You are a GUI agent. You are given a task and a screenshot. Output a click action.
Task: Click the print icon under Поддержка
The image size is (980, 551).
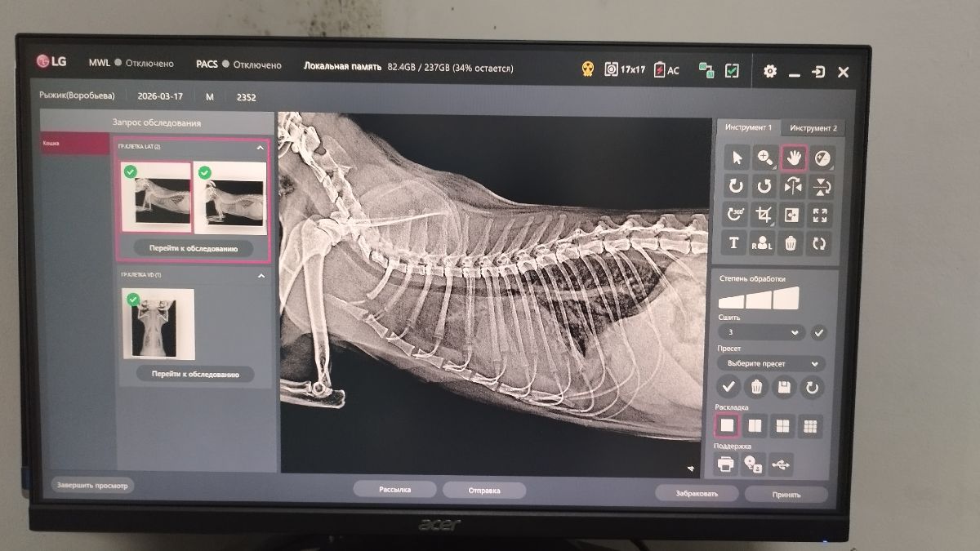tap(725, 464)
